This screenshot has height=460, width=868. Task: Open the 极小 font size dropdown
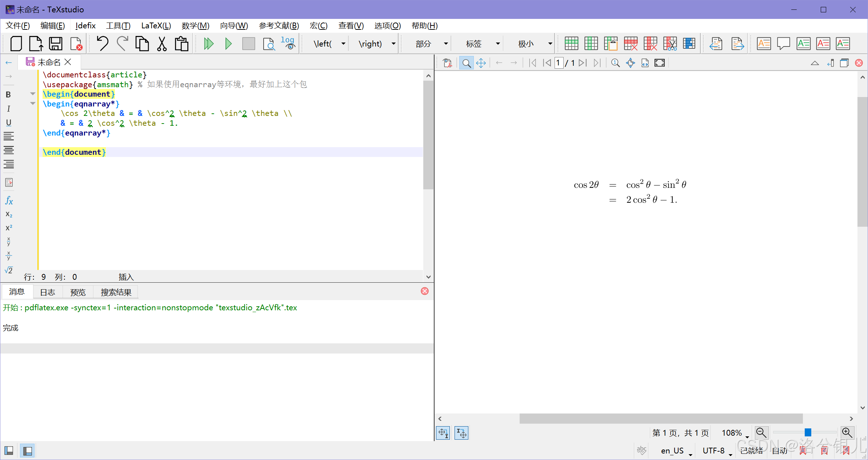(x=550, y=44)
